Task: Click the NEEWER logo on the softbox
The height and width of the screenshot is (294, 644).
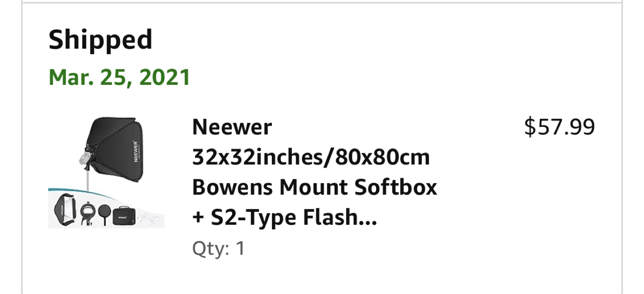Action: click(x=136, y=153)
